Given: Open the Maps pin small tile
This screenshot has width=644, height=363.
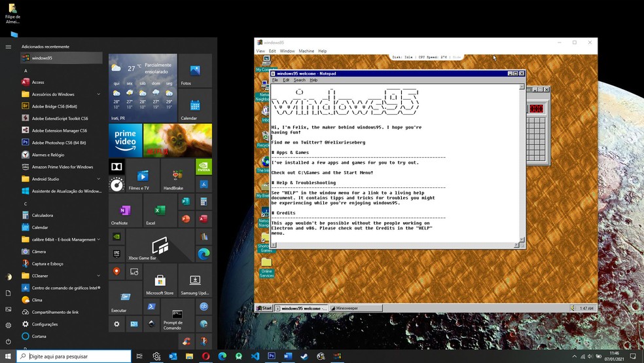Looking at the screenshot, I should pos(116,271).
